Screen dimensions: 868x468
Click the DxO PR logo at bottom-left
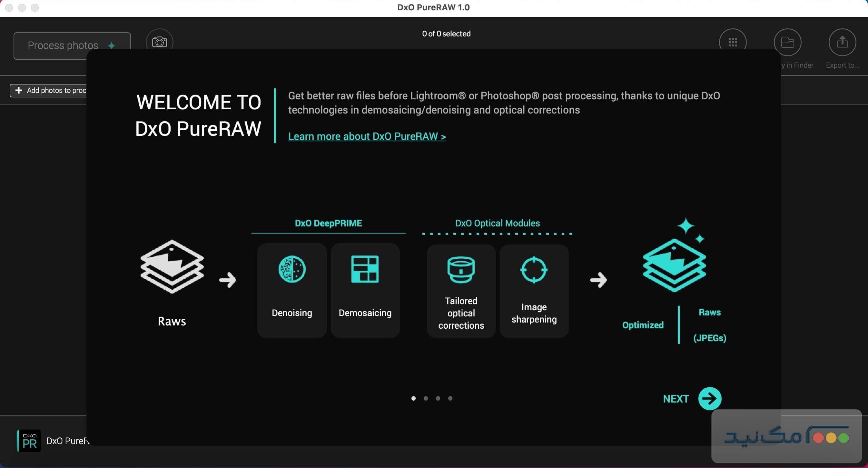coord(29,440)
